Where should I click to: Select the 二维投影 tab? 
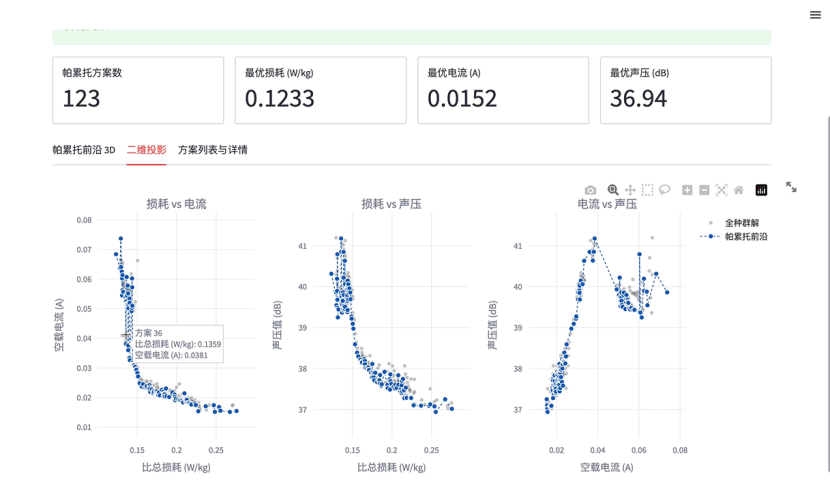point(146,150)
